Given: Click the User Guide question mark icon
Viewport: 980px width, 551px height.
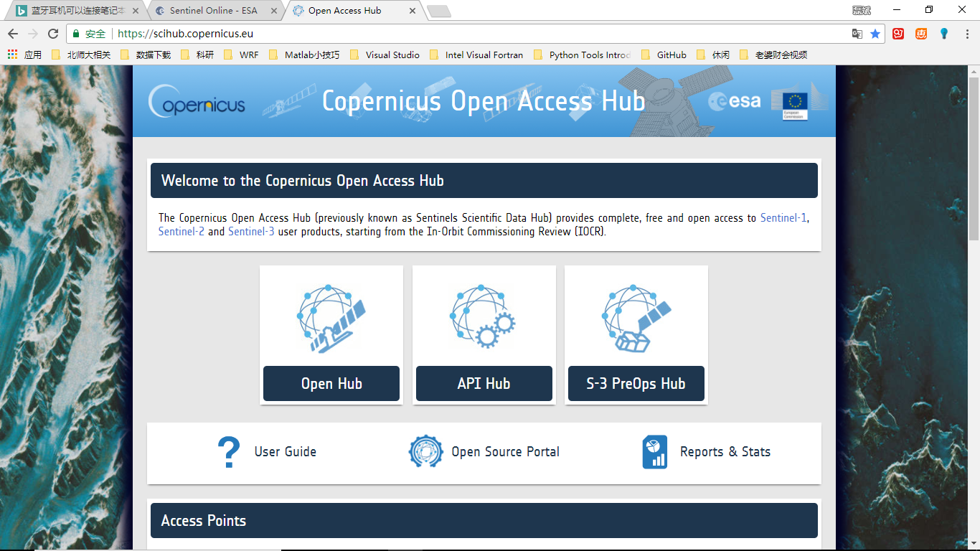Looking at the screenshot, I should click(229, 452).
